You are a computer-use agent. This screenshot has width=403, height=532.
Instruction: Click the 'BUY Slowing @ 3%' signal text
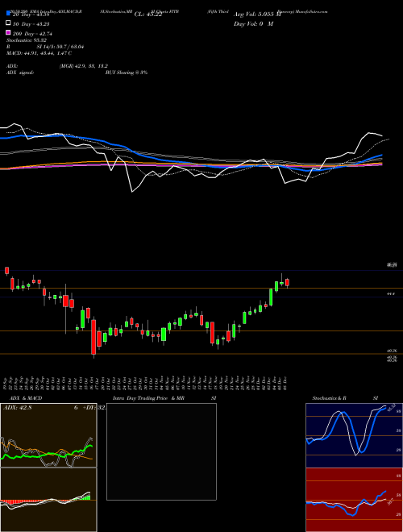127,73
